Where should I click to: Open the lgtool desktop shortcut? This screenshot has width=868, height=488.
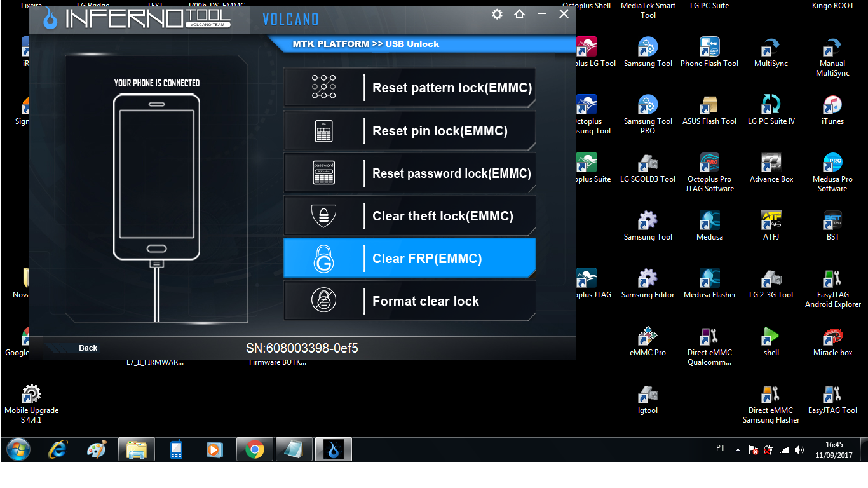[x=648, y=398]
